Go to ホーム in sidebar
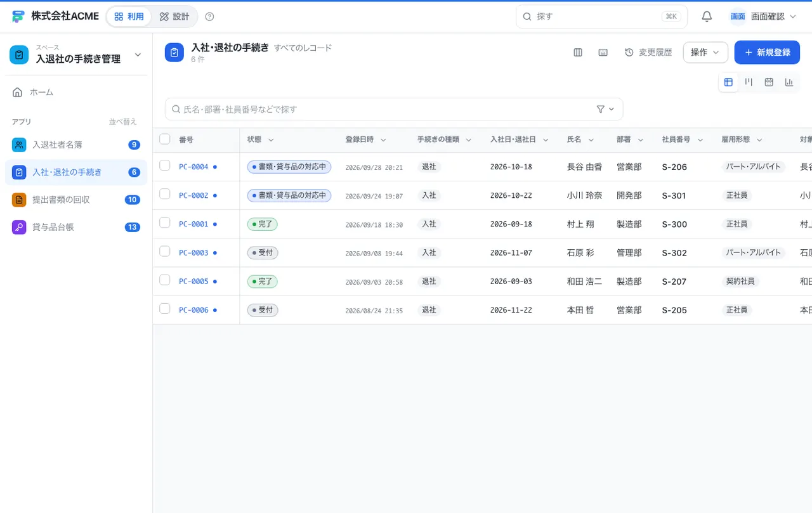812x513 pixels. [76, 93]
